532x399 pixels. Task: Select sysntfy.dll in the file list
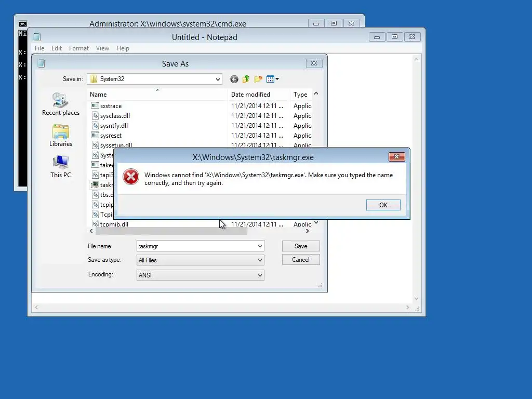click(114, 126)
